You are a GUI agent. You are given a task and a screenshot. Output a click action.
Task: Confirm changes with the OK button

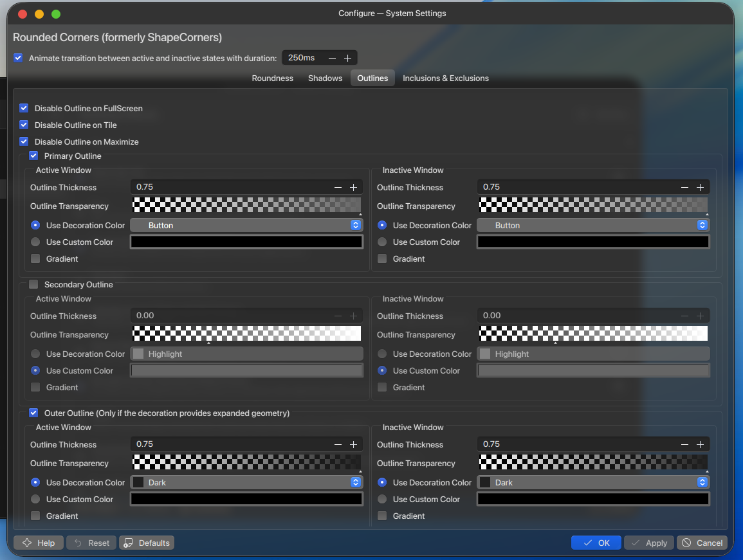596,543
